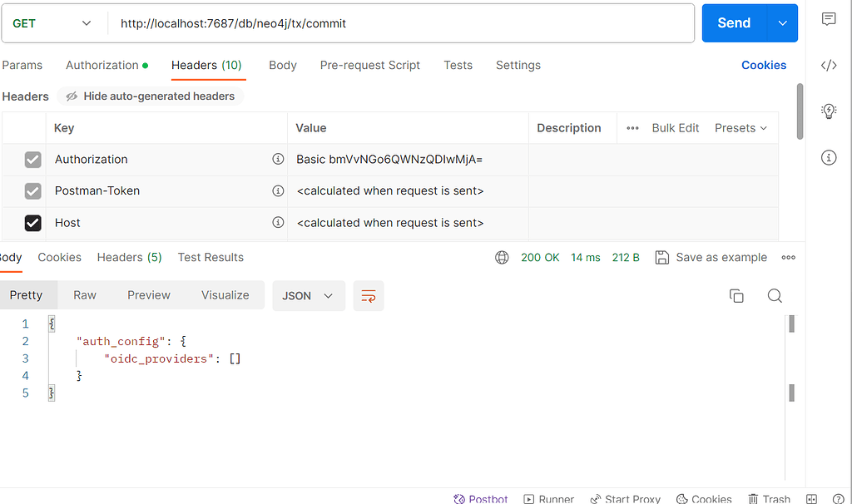Send the request
Viewport: 852px width, 504px height.
734,23
